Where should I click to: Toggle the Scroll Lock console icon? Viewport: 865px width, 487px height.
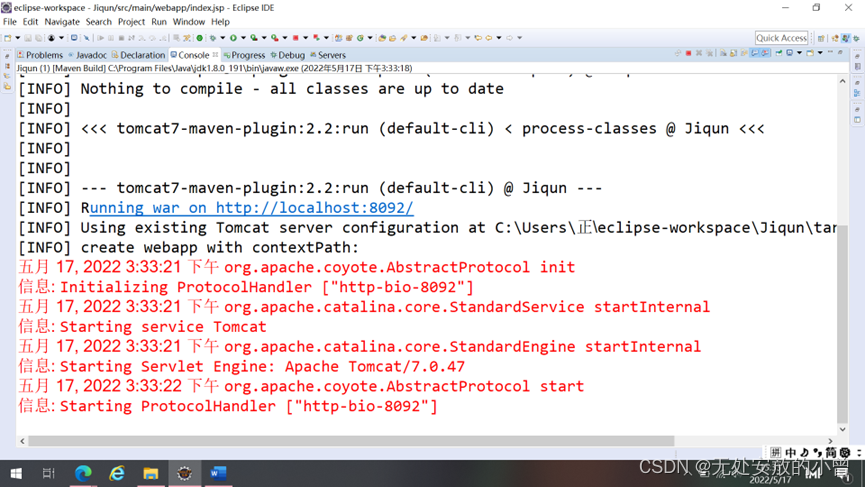(x=733, y=53)
